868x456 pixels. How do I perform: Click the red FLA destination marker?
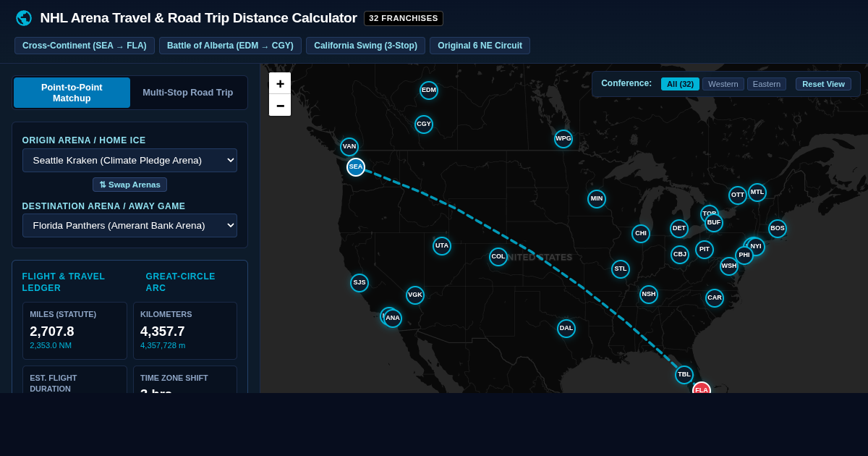(702, 389)
